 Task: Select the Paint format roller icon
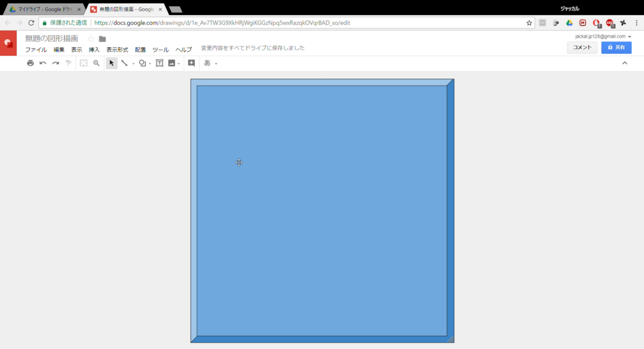69,64
